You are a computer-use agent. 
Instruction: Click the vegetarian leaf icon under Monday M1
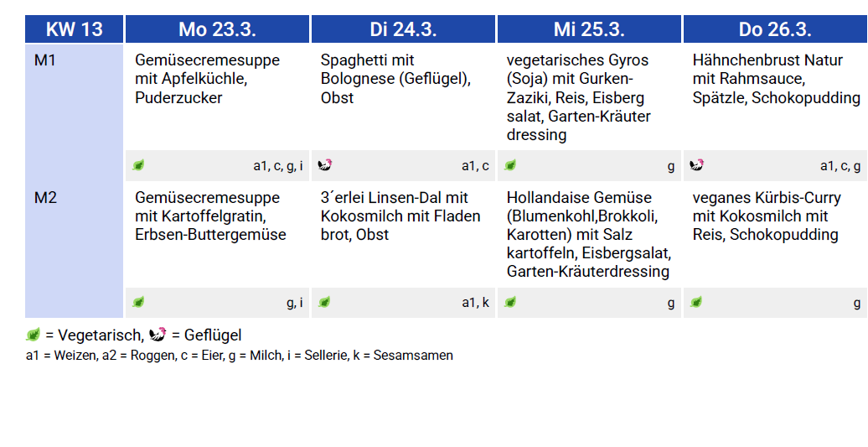(x=138, y=165)
